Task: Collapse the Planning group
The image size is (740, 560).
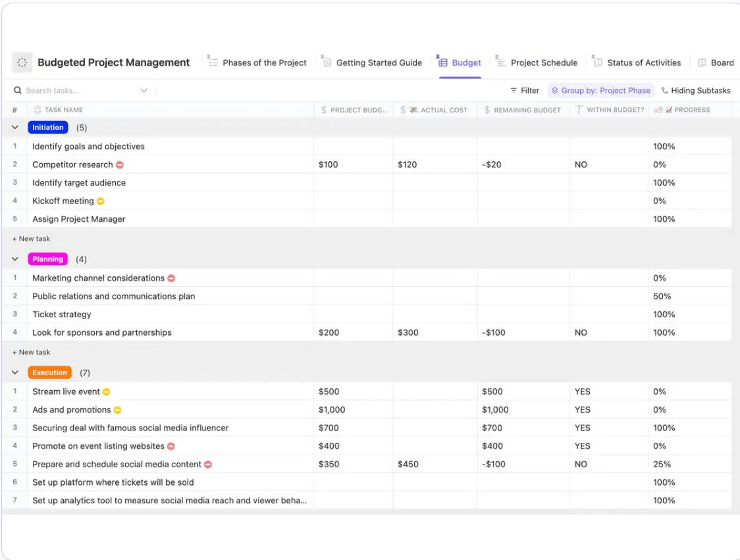Action: click(x=15, y=259)
